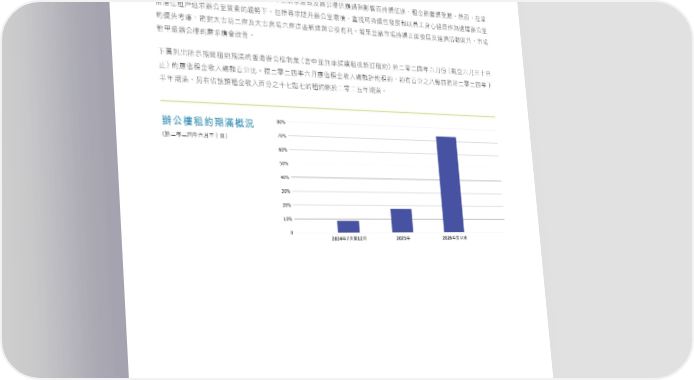The height and width of the screenshot is (380, 694).
Task: Click the 40% y-axis label
Action: click(x=285, y=177)
